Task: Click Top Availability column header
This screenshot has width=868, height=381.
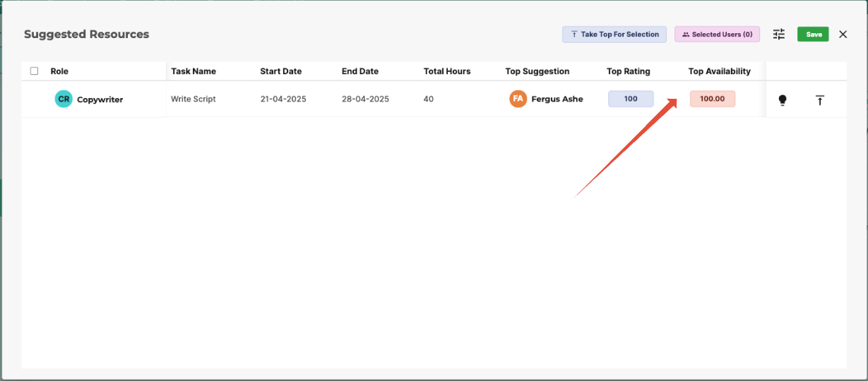Action: pyautogui.click(x=720, y=71)
